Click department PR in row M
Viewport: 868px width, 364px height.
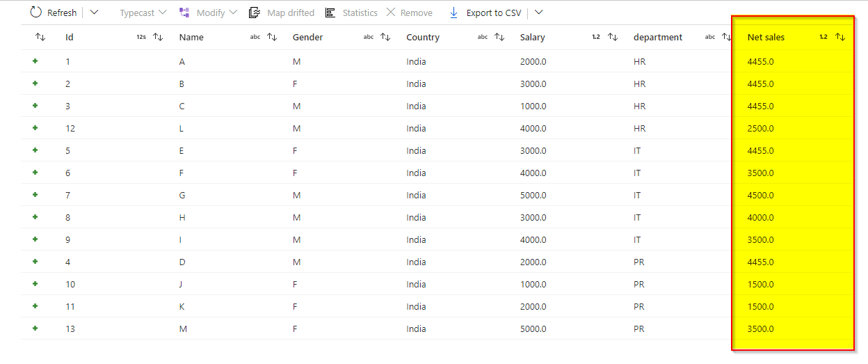(x=639, y=329)
